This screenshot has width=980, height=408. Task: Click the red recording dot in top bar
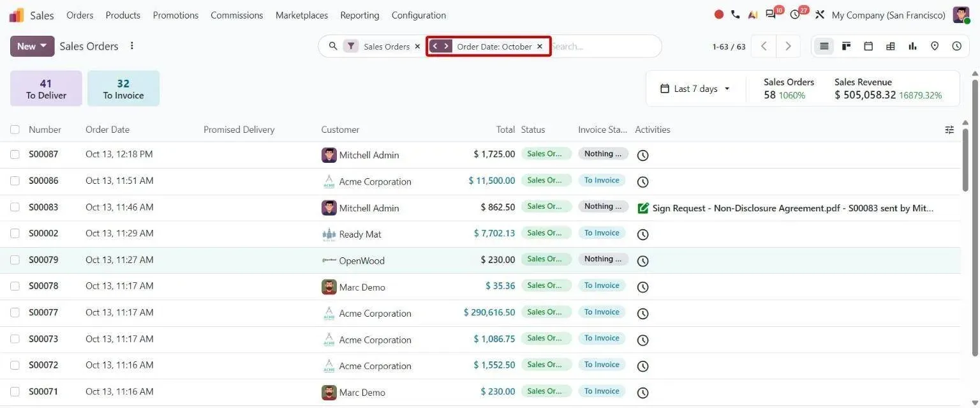pos(719,15)
